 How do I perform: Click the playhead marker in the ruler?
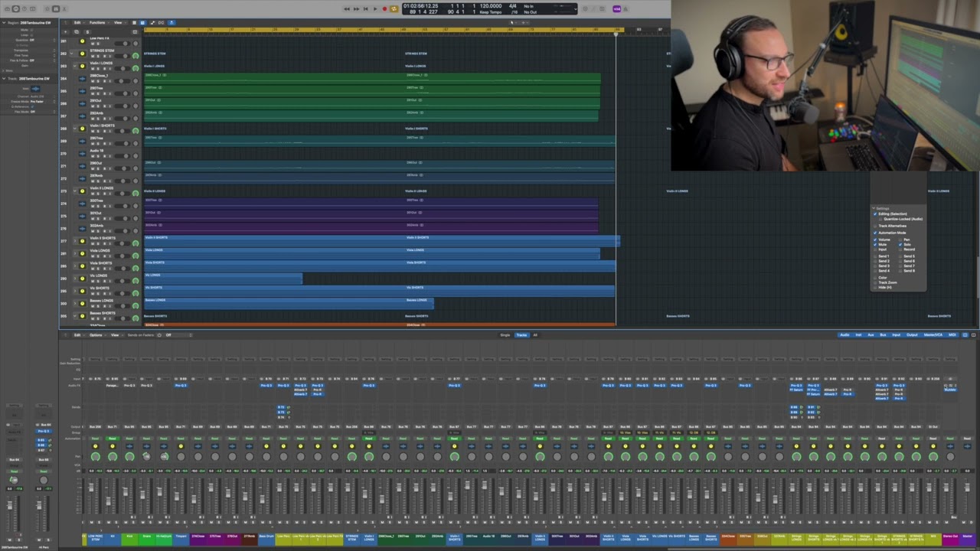click(616, 34)
